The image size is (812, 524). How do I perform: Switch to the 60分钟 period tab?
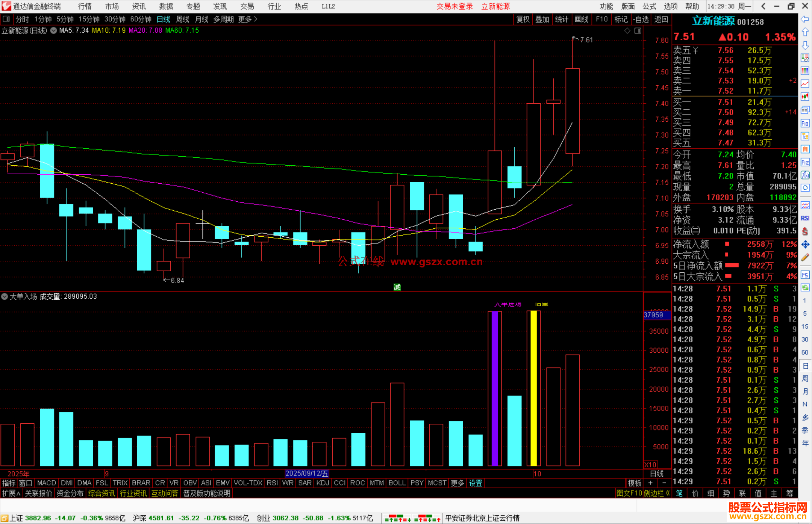[140, 19]
